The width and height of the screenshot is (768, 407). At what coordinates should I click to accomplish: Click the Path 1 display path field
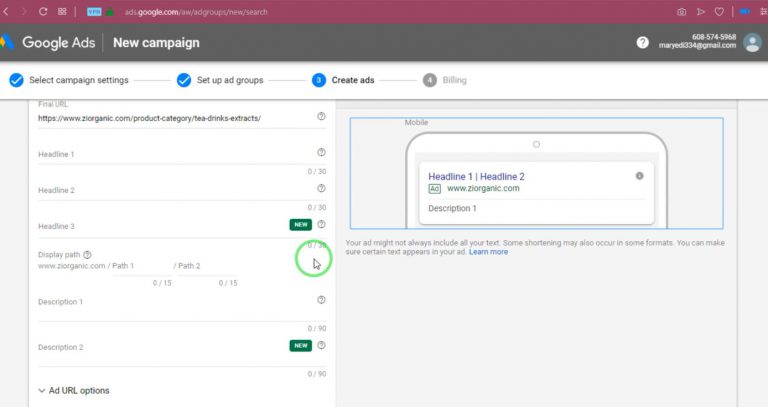tap(142, 266)
